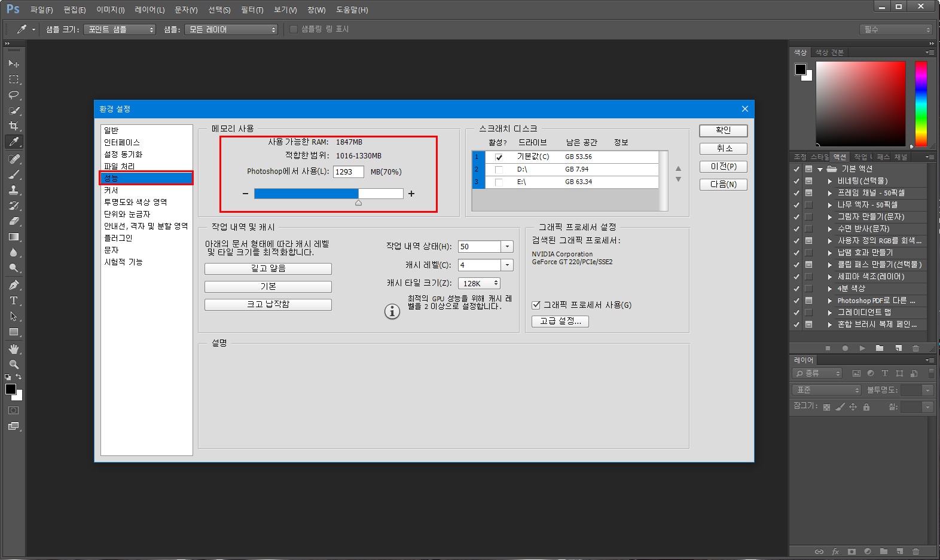
Task: Select the Rectangular Marquee tool
Action: [x=14, y=79]
